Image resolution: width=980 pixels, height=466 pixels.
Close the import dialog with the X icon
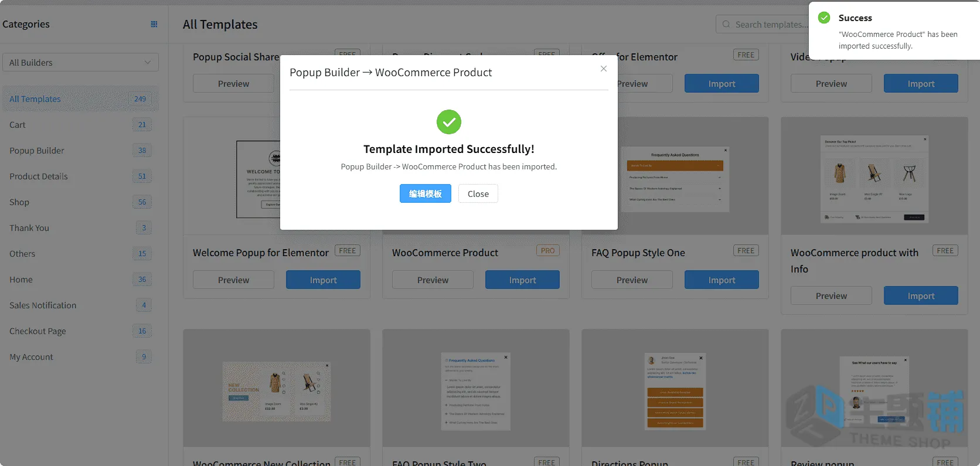click(603, 69)
